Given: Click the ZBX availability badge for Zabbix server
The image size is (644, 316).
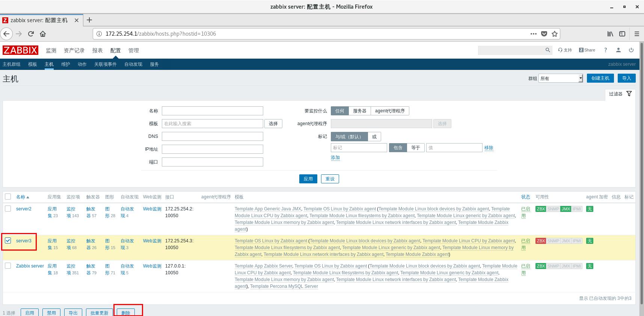Looking at the screenshot, I should [541, 266].
